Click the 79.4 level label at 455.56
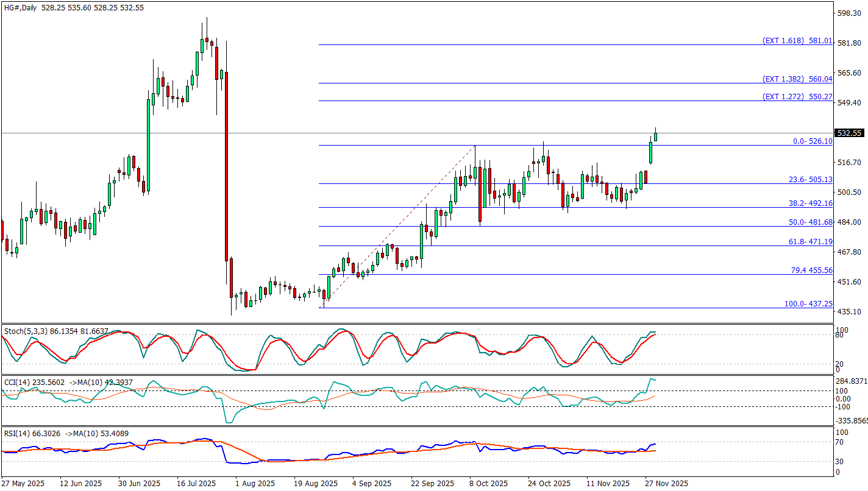 pos(810,270)
